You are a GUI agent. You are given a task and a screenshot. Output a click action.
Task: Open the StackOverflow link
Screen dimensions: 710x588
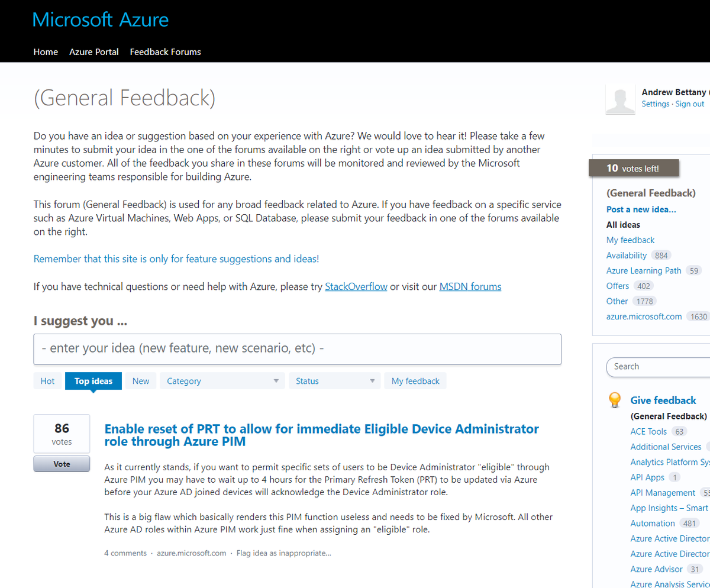click(356, 287)
